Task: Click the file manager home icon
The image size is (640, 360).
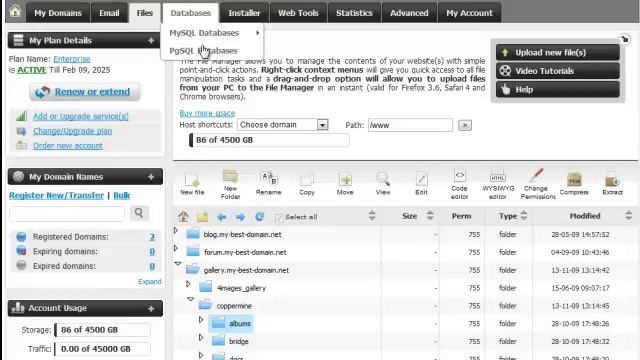Action: (x=183, y=217)
